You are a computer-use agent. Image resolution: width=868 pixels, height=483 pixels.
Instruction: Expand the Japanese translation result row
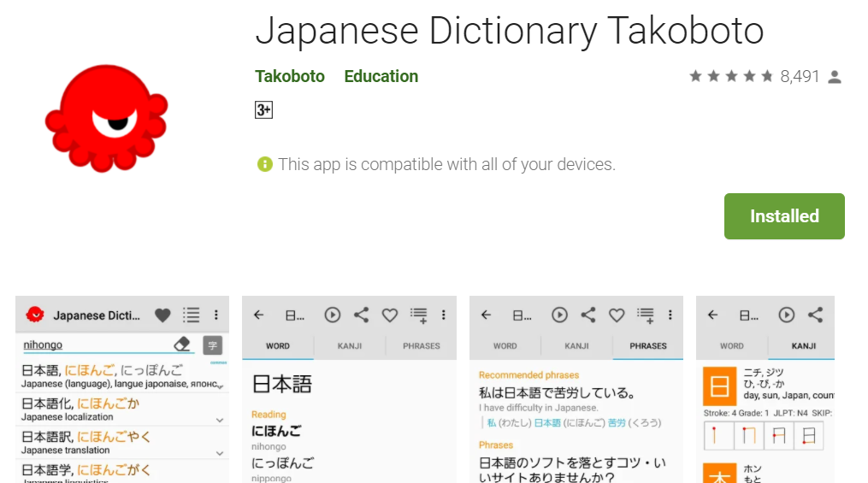pyautogui.click(x=220, y=454)
